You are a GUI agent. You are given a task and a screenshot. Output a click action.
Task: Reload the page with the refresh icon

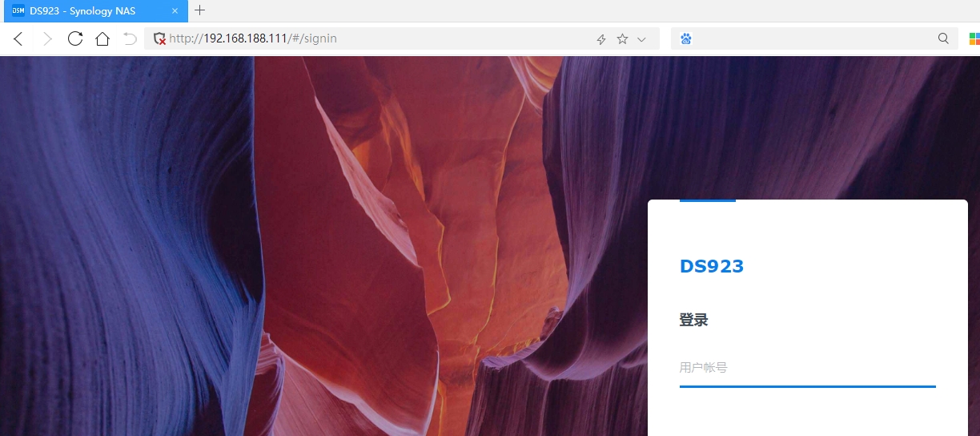click(75, 38)
